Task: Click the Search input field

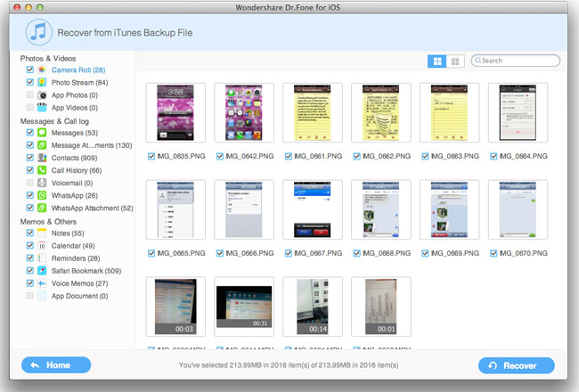Action: tap(518, 61)
